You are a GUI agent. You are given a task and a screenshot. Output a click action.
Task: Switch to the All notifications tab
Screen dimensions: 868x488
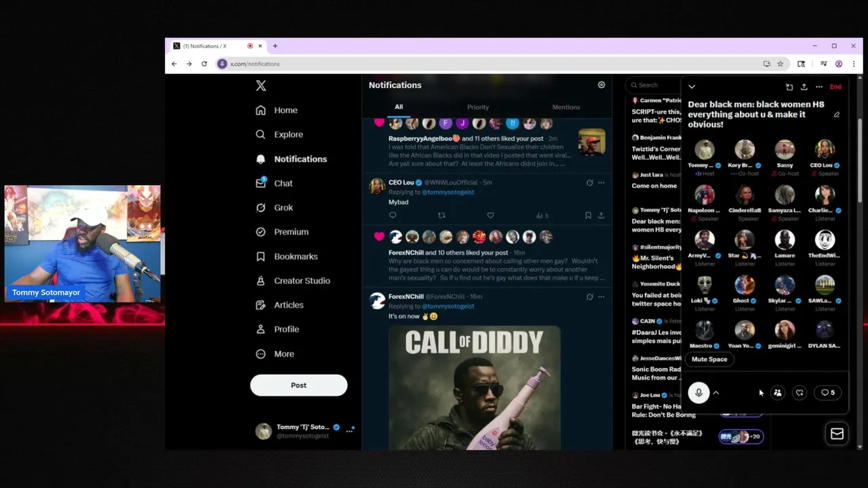[x=399, y=107]
